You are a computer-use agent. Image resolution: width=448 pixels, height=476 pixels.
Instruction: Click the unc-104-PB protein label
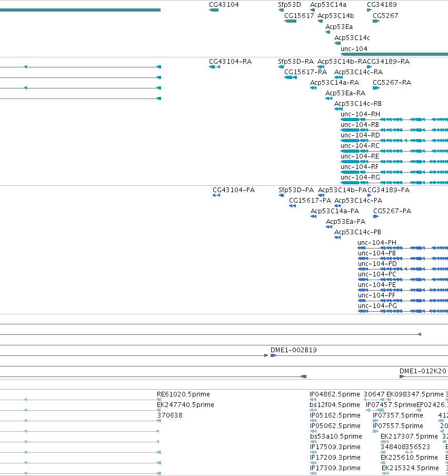(377, 253)
